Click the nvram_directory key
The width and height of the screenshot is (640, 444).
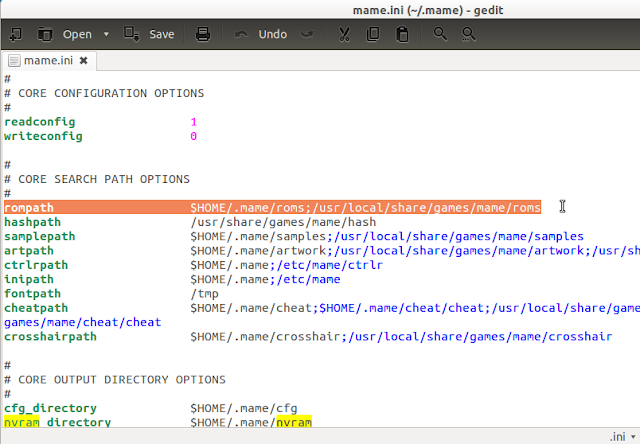pyautogui.click(x=58, y=422)
